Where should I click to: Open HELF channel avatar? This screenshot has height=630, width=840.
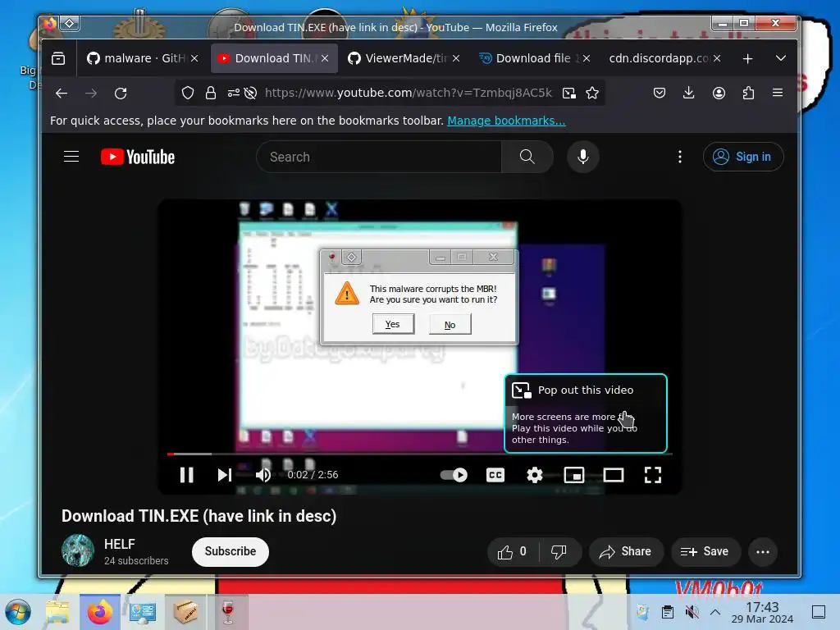(78, 550)
